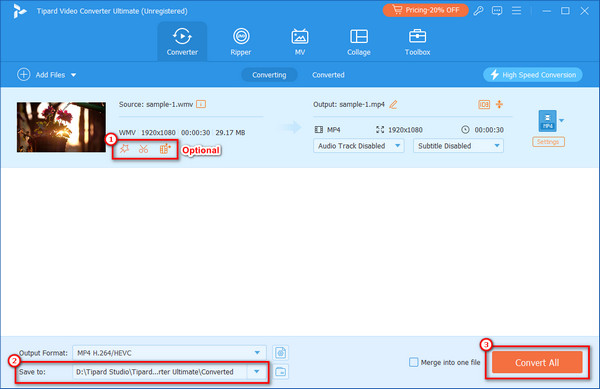Expand the Audio Track Disabled dropdown
Image resolution: width=600 pixels, height=389 pixels.
(359, 146)
